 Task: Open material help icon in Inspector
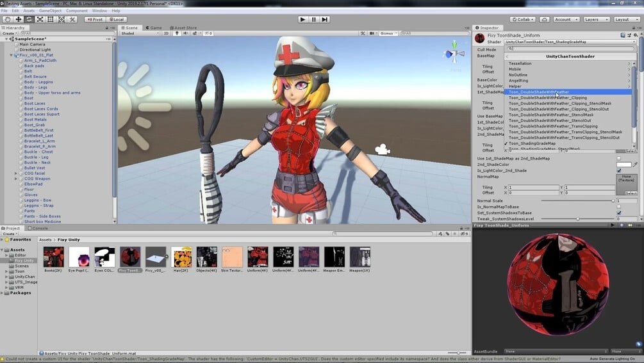(623, 35)
